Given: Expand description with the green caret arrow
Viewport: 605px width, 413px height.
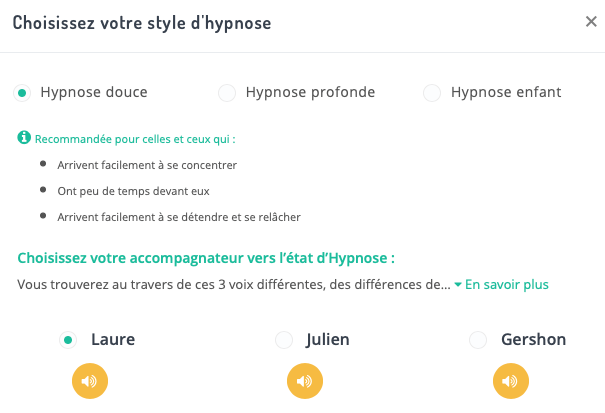Looking at the screenshot, I should point(458,285).
